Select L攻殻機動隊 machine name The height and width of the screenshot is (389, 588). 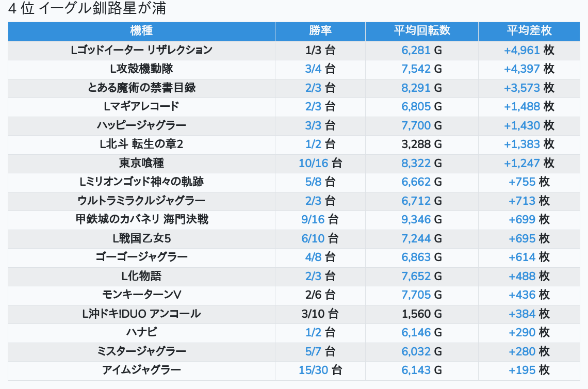point(141,69)
